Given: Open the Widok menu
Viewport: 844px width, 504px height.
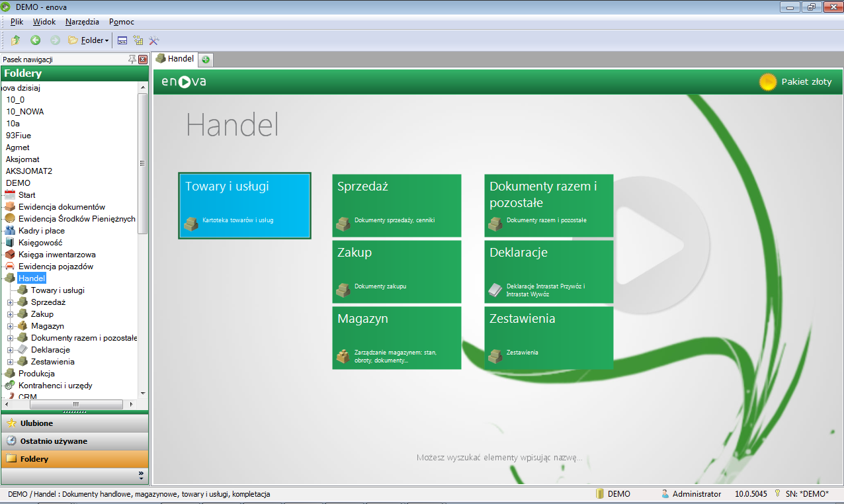Looking at the screenshot, I should [44, 22].
